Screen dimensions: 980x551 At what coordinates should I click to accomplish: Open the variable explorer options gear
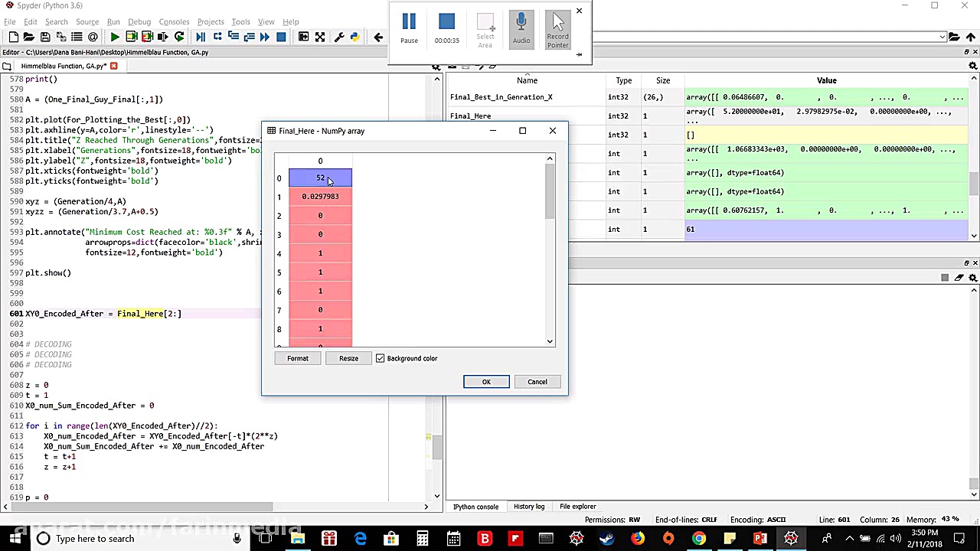pos(974,67)
